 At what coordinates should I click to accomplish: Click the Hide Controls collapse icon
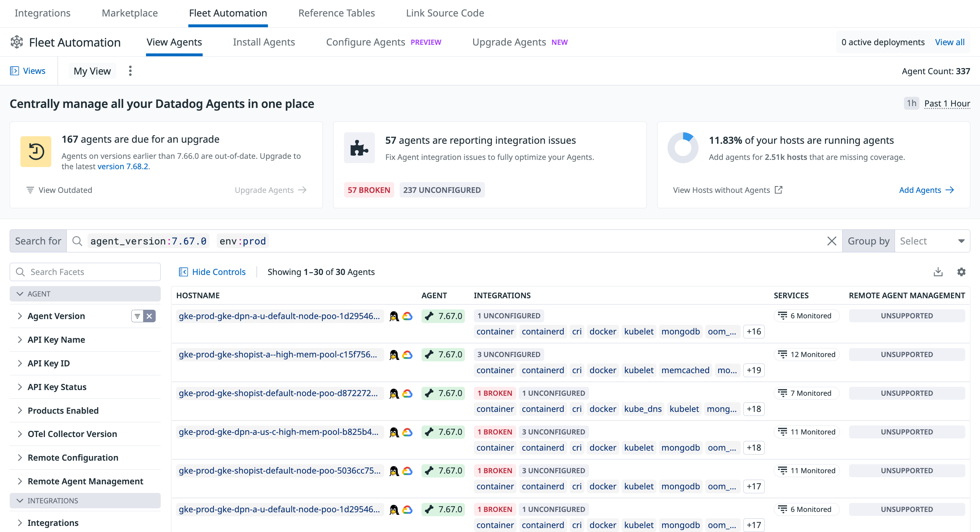point(183,272)
